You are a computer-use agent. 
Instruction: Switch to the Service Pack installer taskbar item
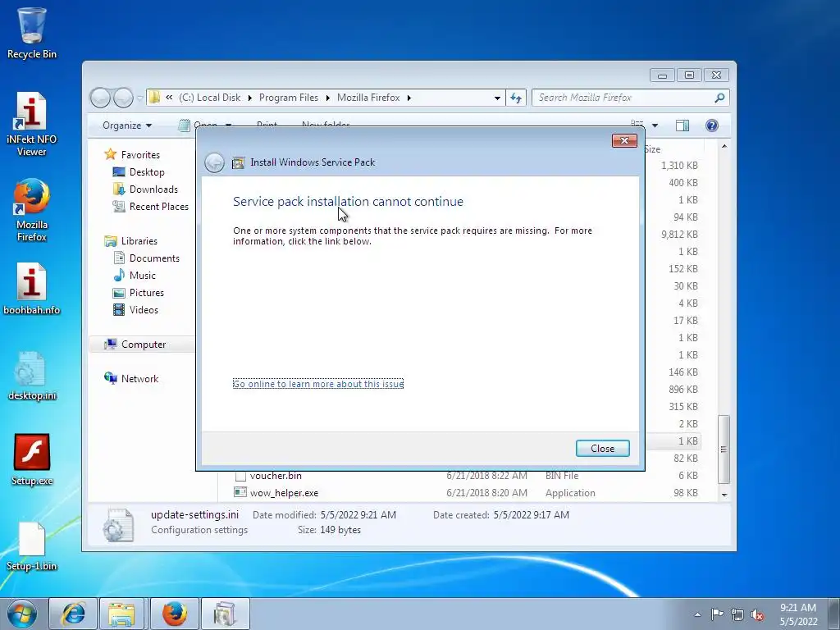pos(225,614)
